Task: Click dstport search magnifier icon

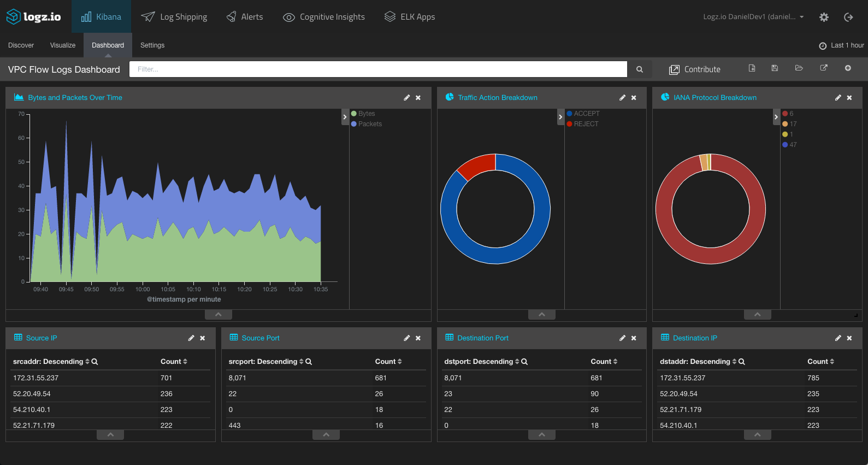Action: (524, 362)
